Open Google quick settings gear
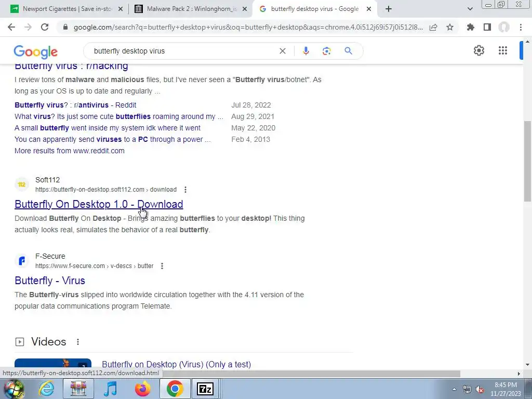 pos(478,50)
